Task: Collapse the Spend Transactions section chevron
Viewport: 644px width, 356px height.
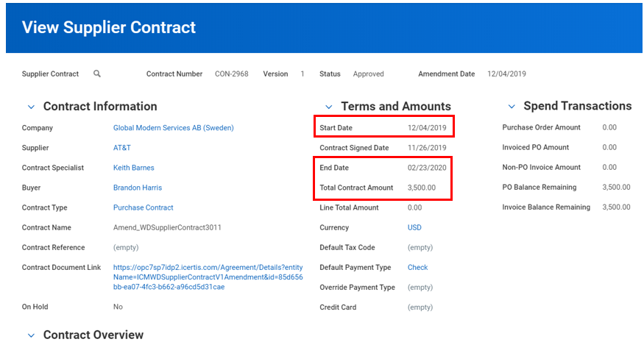Action: 511,107
